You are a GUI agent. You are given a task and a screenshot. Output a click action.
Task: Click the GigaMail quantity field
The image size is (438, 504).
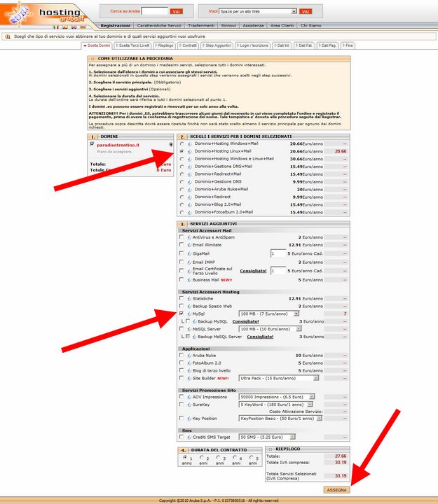(x=278, y=253)
